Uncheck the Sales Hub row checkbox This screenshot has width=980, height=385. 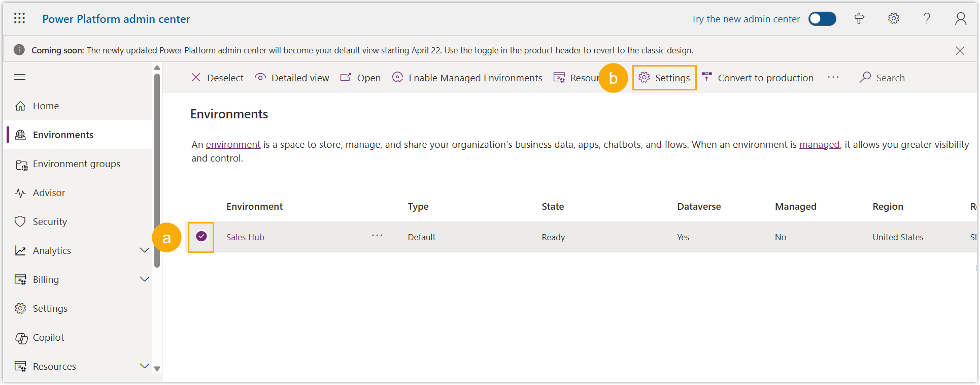click(x=201, y=236)
